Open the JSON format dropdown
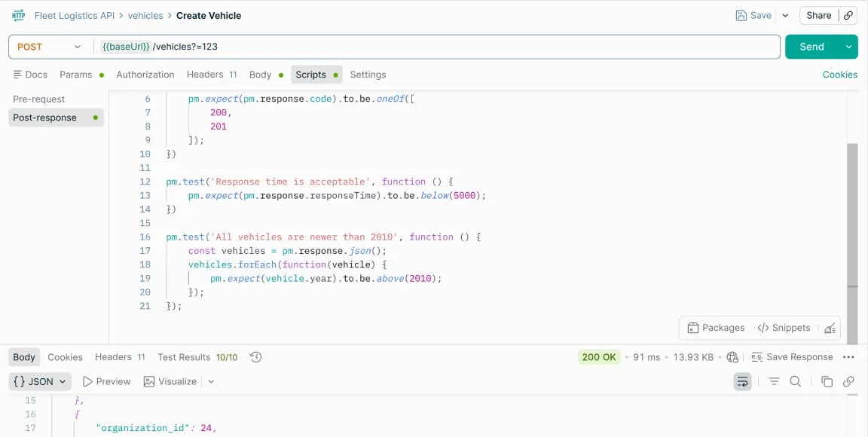 point(40,381)
